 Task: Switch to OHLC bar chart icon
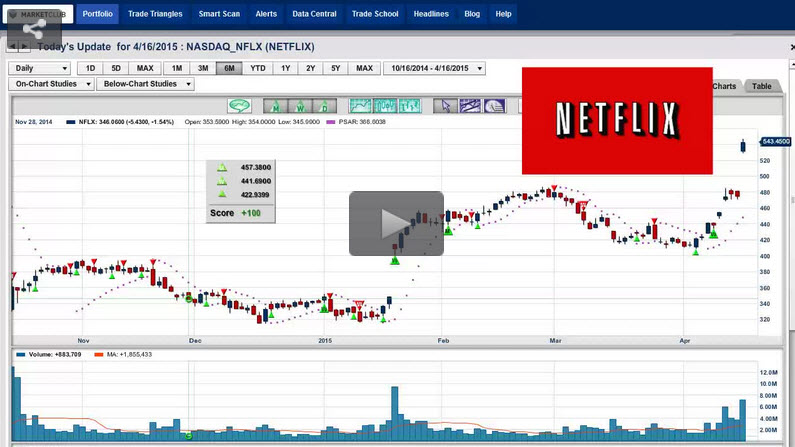click(x=408, y=106)
